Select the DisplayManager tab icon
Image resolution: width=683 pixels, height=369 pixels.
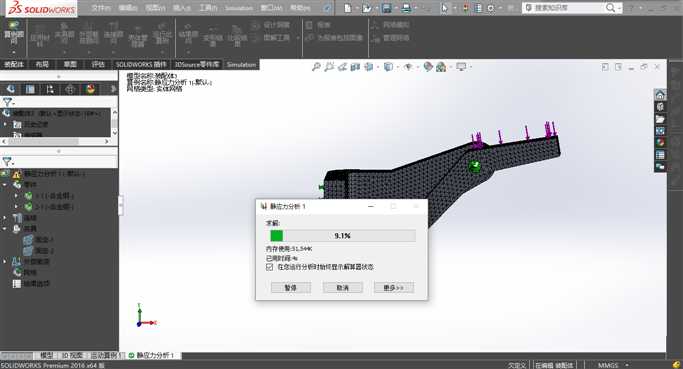click(x=91, y=89)
